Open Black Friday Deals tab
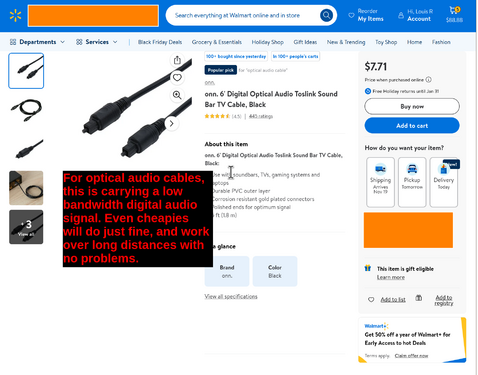 (x=160, y=42)
